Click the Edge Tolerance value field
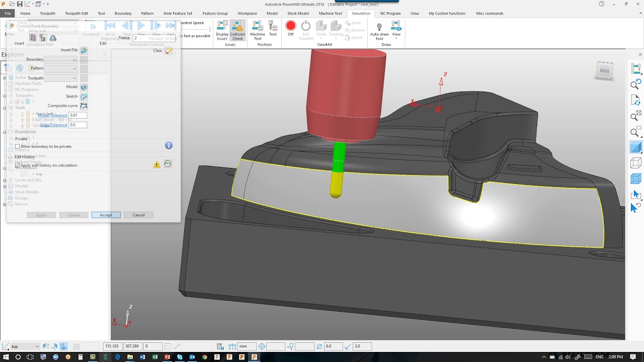 pos(78,125)
